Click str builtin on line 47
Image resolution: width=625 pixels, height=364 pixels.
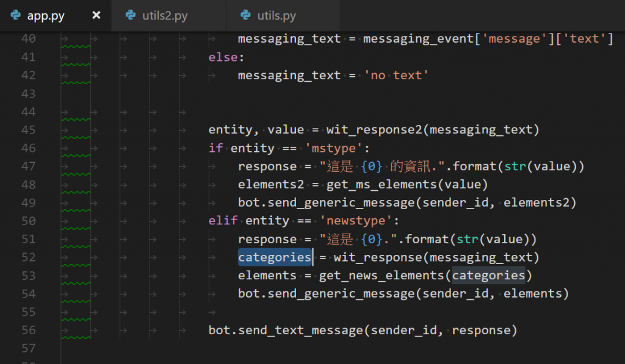(515, 166)
